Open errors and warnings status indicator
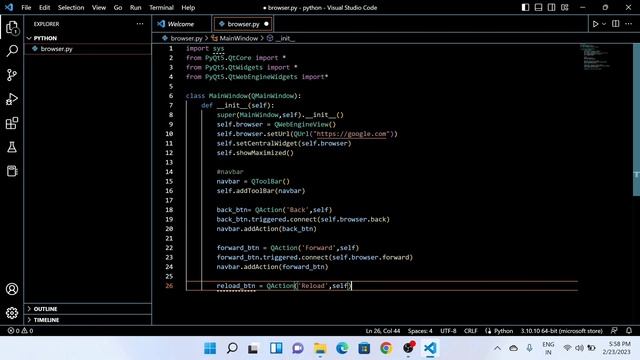640x360 pixels. tap(20, 331)
